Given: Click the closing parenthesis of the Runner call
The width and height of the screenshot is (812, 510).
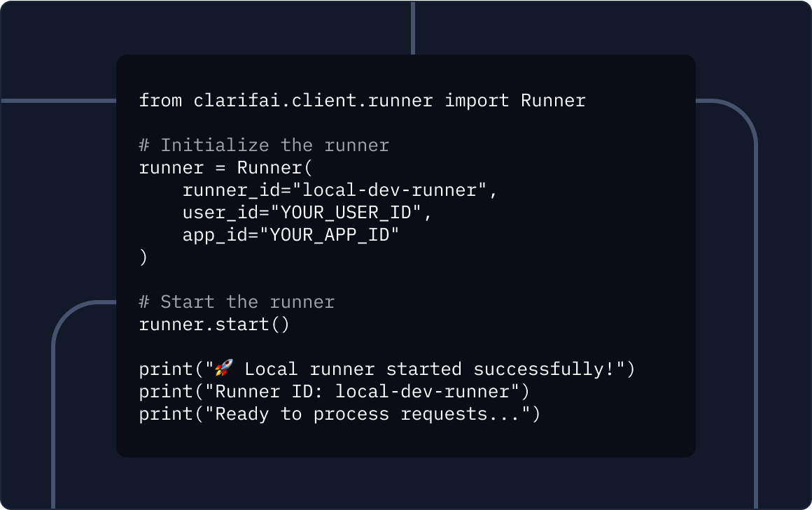Looking at the screenshot, I should pos(143,257).
